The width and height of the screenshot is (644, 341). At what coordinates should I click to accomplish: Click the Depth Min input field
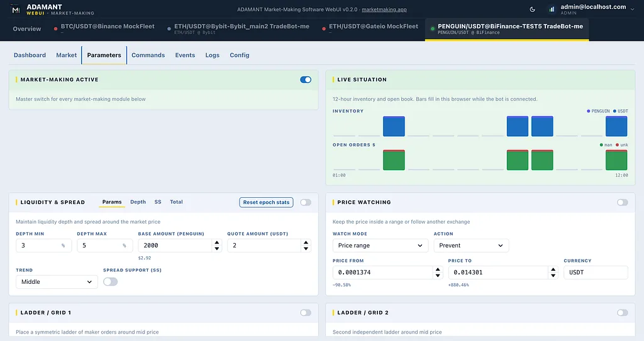[x=43, y=246]
